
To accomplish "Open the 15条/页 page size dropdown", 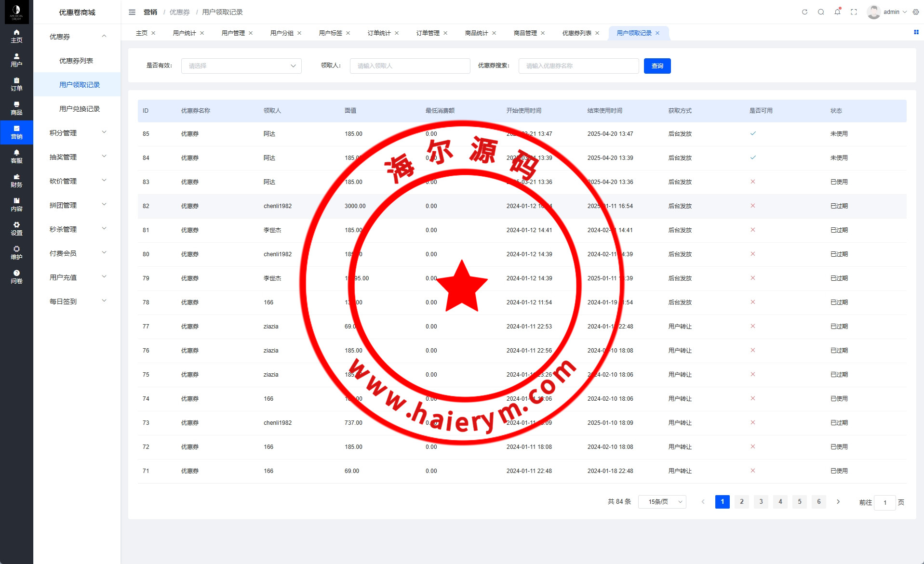I will (662, 502).
